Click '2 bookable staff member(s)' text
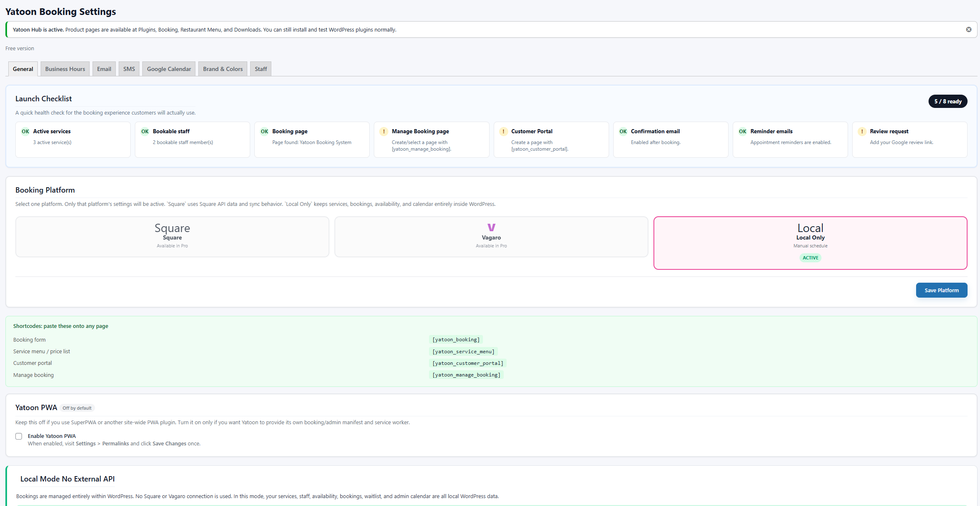This screenshot has height=506, width=980. click(x=183, y=142)
